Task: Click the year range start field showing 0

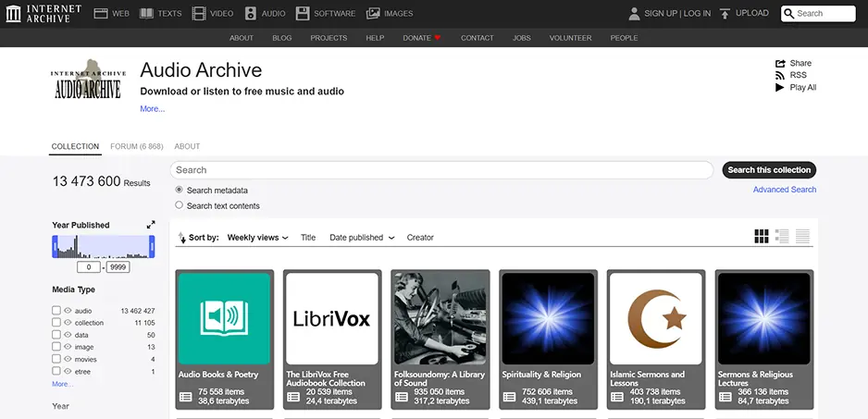Action: click(89, 267)
